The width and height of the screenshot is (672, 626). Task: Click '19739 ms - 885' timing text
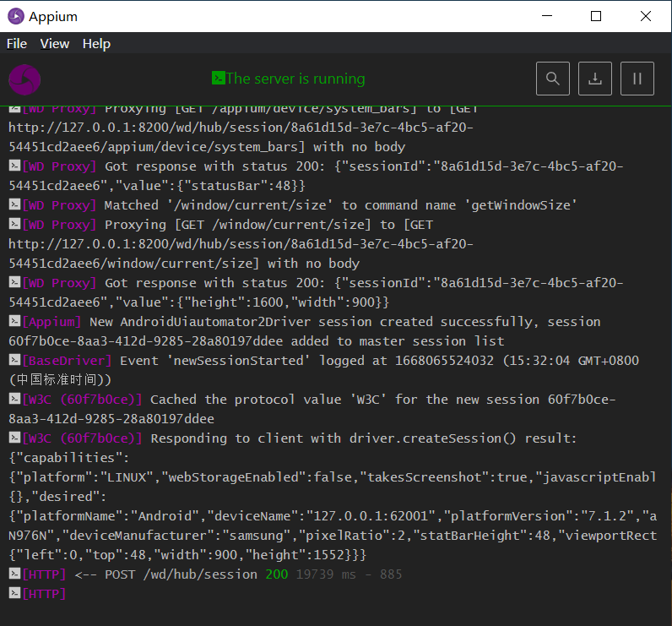pos(349,574)
